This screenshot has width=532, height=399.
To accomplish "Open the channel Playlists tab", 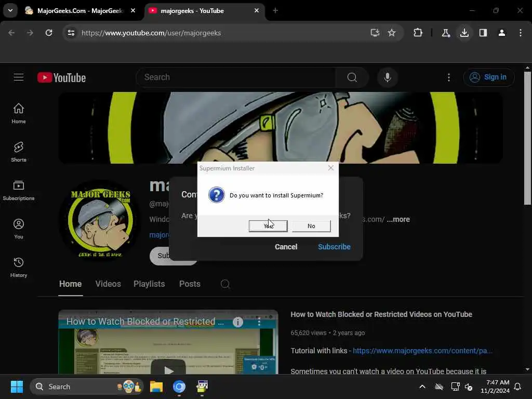I will (149, 284).
